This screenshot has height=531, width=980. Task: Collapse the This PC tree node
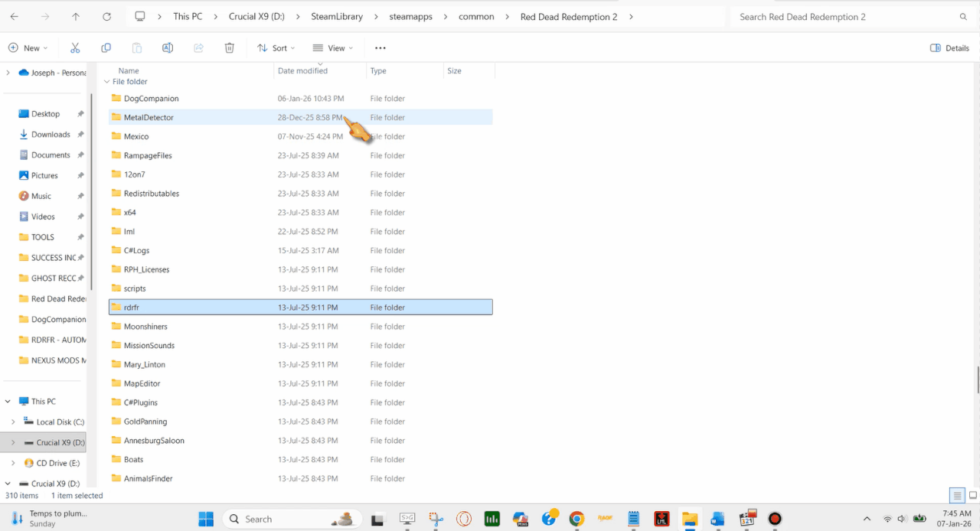click(8, 401)
